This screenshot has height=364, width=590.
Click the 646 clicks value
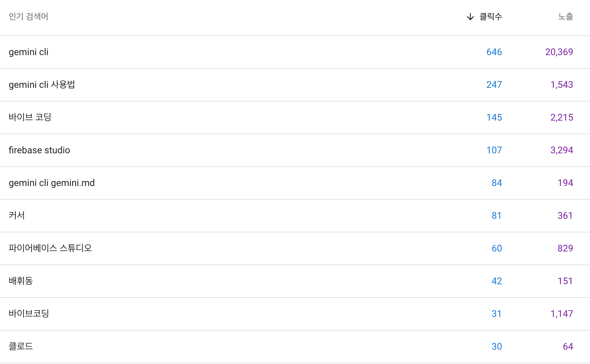[494, 52]
